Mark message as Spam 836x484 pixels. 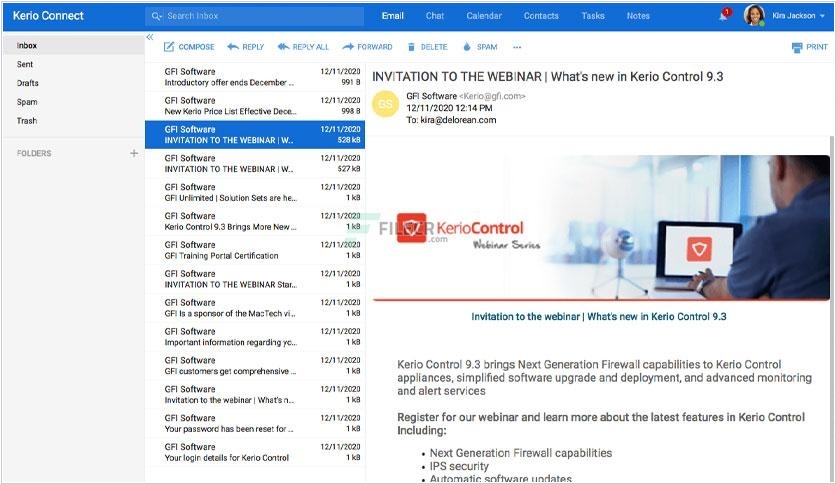(467, 47)
